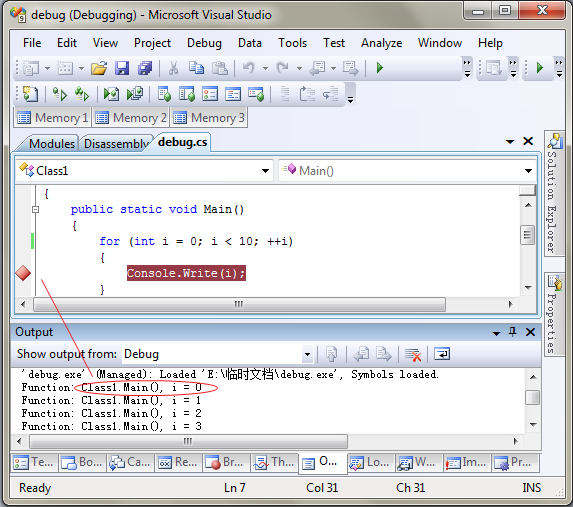Click the Open File folder icon
The image size is (573, 507).
point(99,68)
